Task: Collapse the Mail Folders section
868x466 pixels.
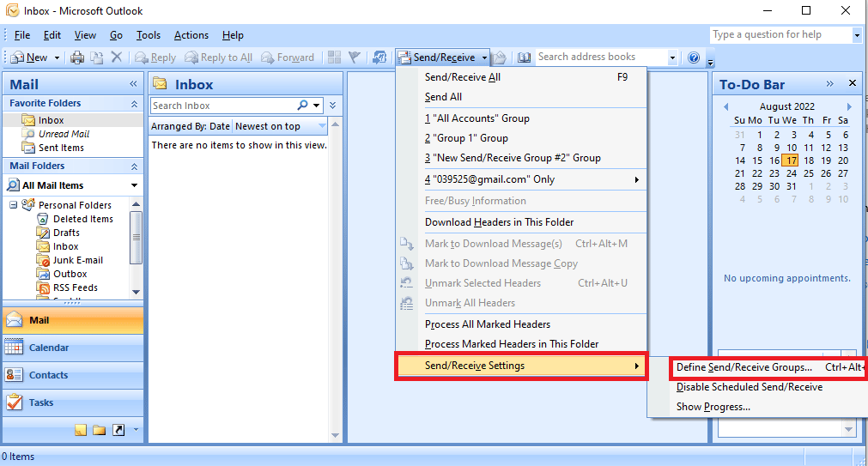Action: tap(134, 166)
